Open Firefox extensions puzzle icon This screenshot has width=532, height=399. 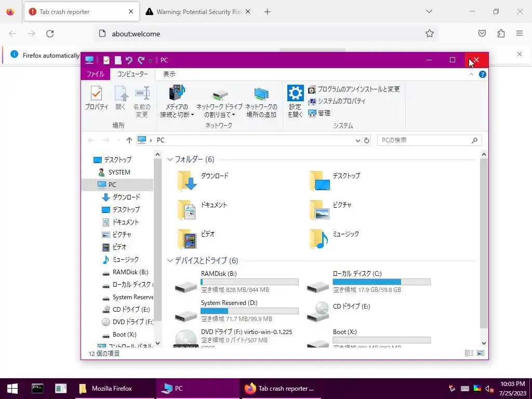tap(501, 33)
